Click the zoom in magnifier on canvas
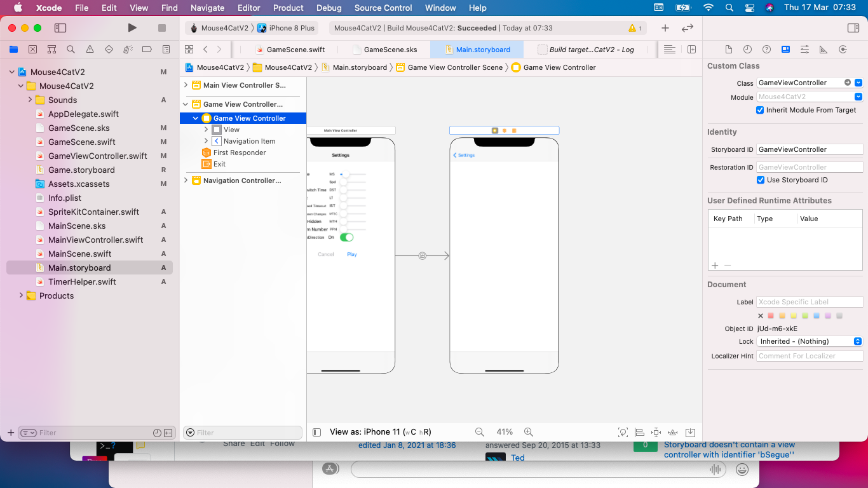 click(528, 432)
